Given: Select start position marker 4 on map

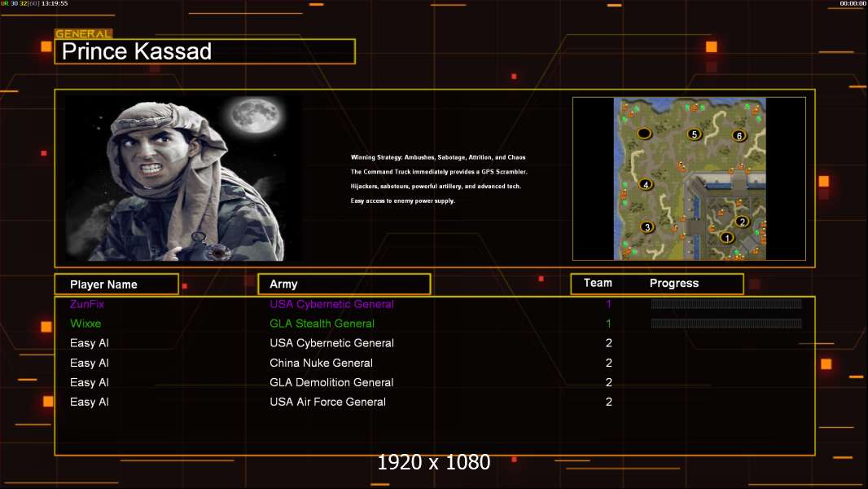Looking at the screenshot, I should click(x=646, y=184).
